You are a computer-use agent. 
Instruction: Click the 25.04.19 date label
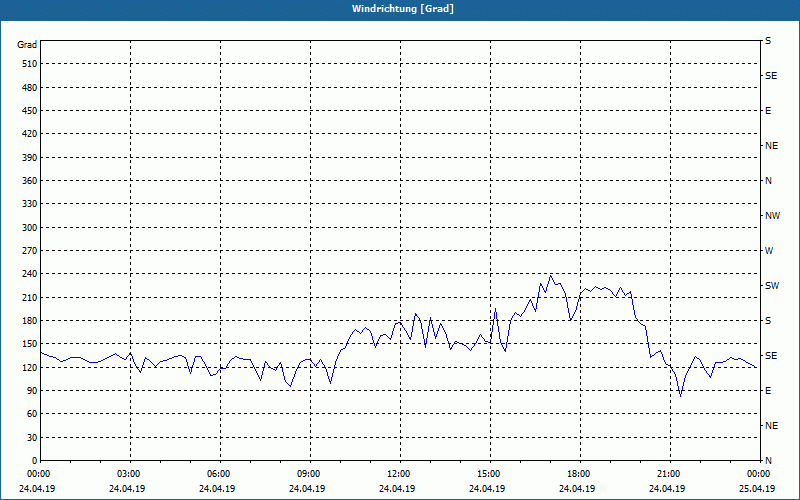click(757, 489)
